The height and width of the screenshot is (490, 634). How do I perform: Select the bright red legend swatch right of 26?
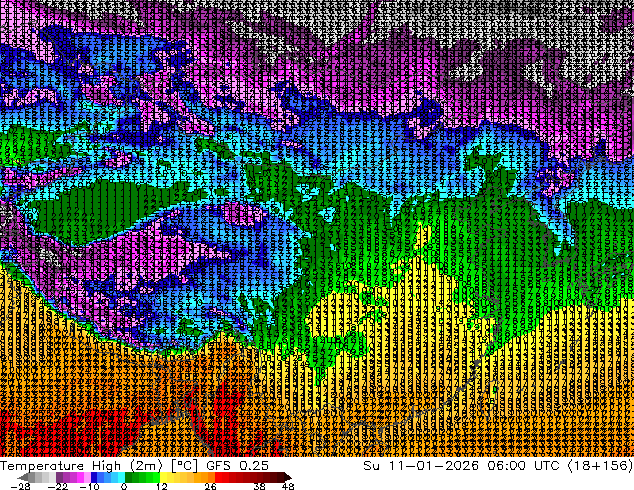pos(218,477)
